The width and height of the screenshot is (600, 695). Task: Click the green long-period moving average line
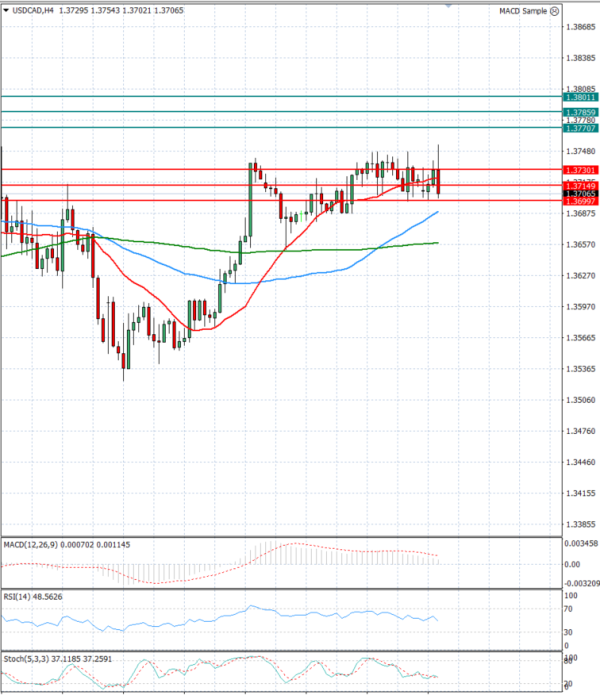pos(300,250)
